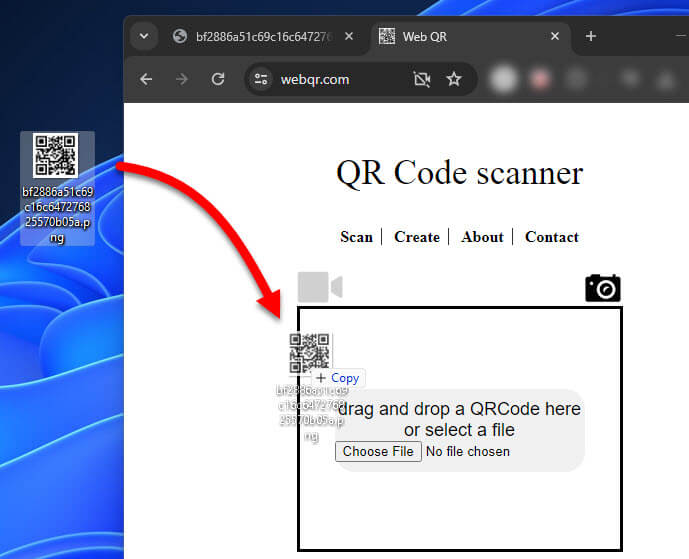
Task: Go forward to next page
Action: [181, 80]
